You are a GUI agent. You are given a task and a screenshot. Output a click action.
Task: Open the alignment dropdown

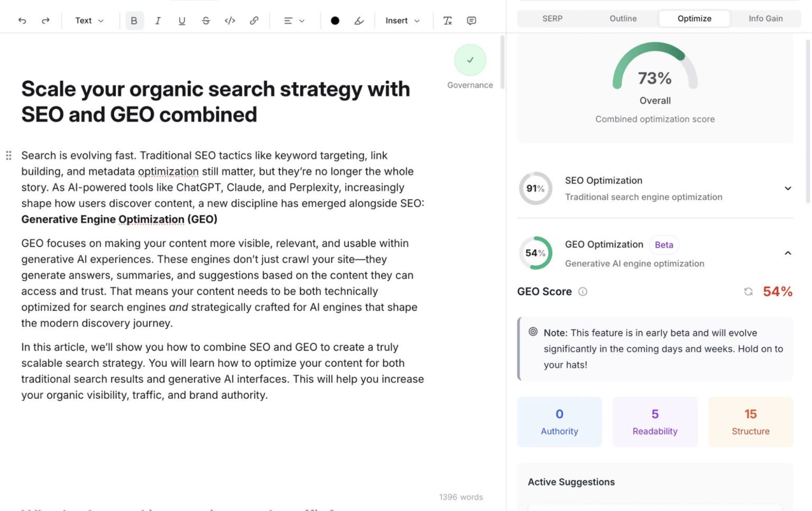[293, 20]
